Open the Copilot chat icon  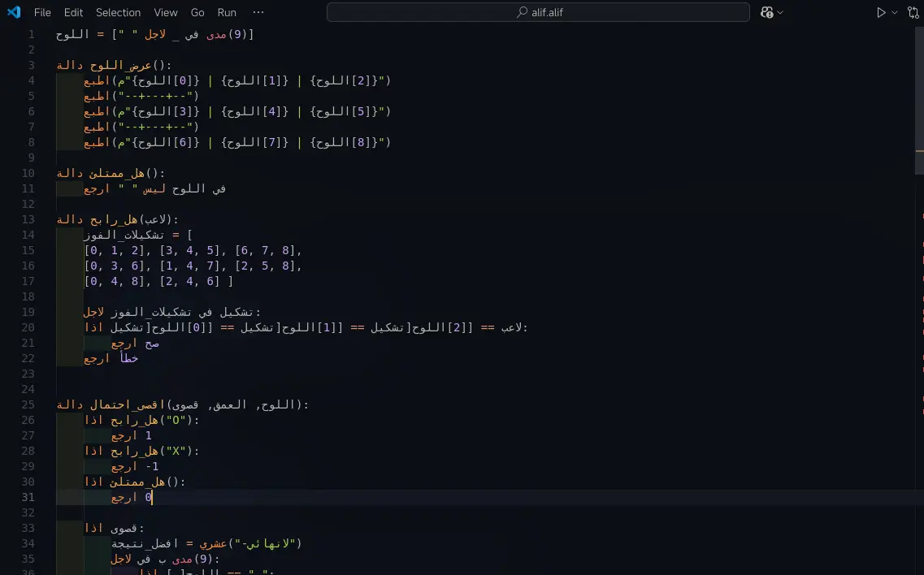[x=767, y=12]
